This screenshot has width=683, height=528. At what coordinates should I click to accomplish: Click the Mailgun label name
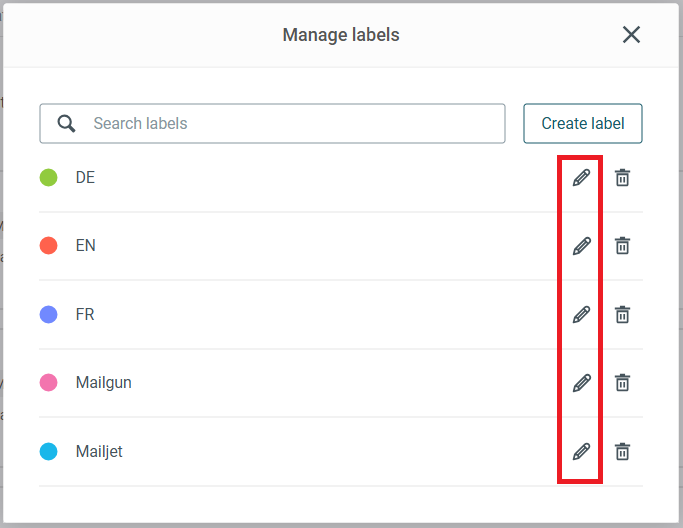point(104,382)
